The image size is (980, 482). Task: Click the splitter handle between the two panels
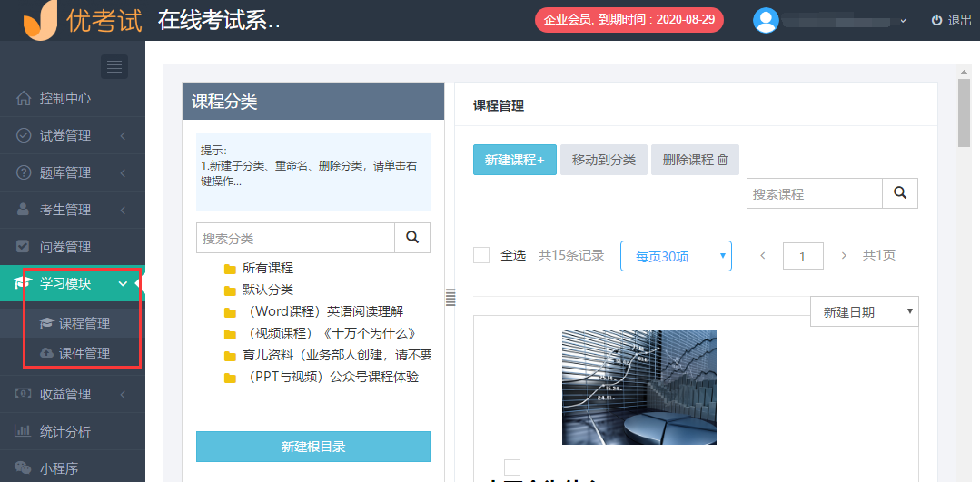click(x=450, y=297)
